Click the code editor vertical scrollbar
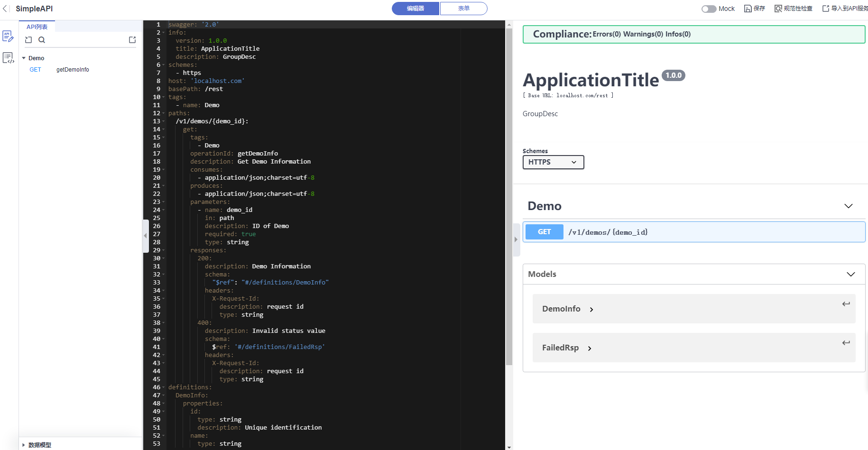 pos(509,190)
